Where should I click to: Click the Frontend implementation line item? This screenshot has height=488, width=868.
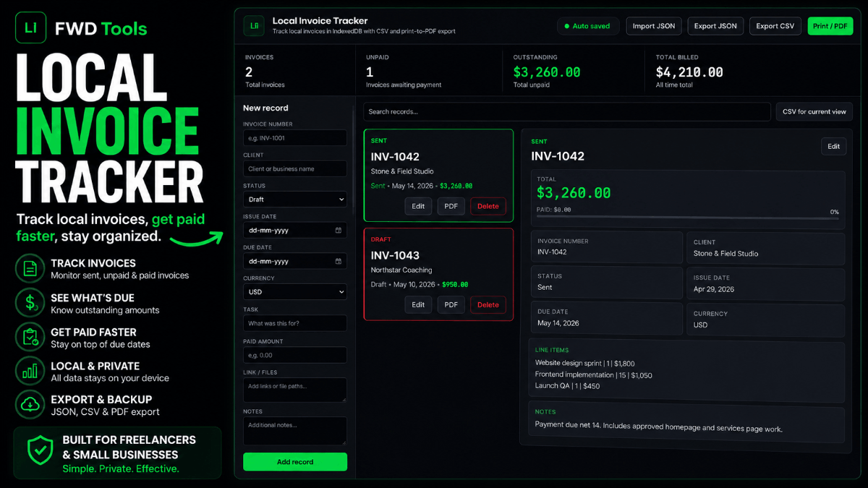(594, 374)
